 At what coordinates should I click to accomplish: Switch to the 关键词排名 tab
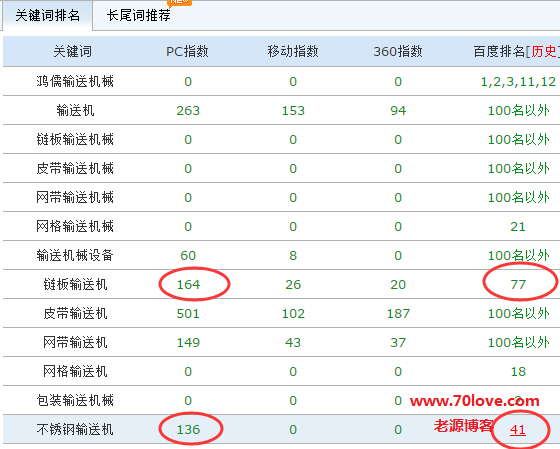point(48,15)
